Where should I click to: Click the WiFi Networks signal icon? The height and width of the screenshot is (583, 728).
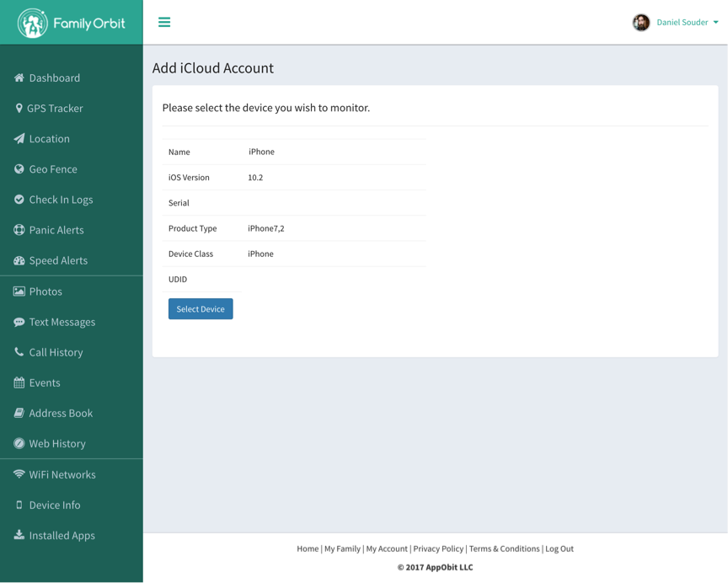pyautogui.click(x=19, y=474)
